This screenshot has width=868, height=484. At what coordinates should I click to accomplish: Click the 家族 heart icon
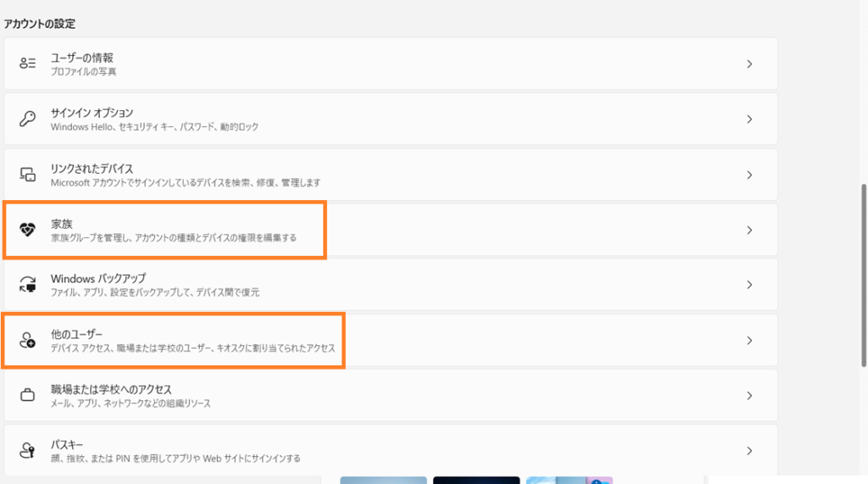(27, 229)
